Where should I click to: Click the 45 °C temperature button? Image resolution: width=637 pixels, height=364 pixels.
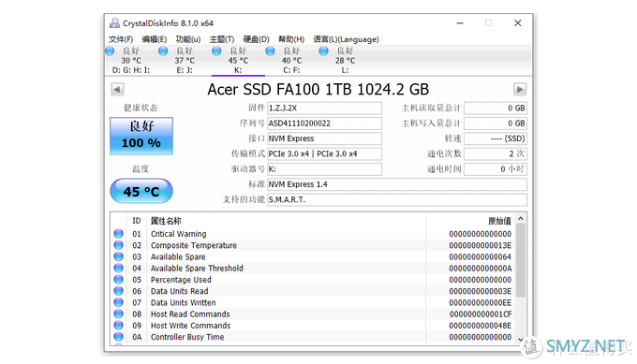(141, 191)
